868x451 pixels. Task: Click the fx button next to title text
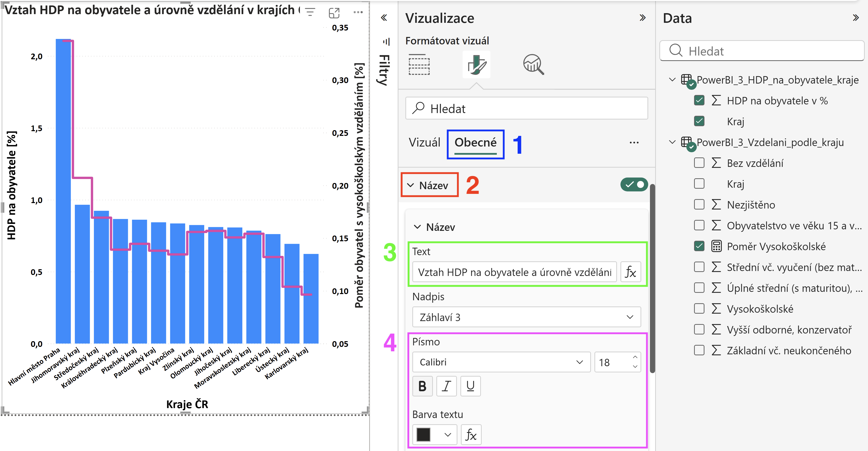[630, 272]
